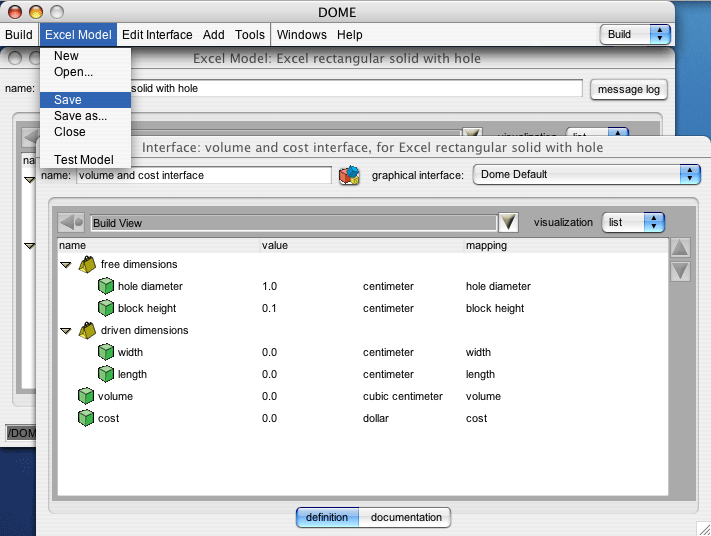Switch to the definition tab

pyautogui.click(x=327, y=517)
